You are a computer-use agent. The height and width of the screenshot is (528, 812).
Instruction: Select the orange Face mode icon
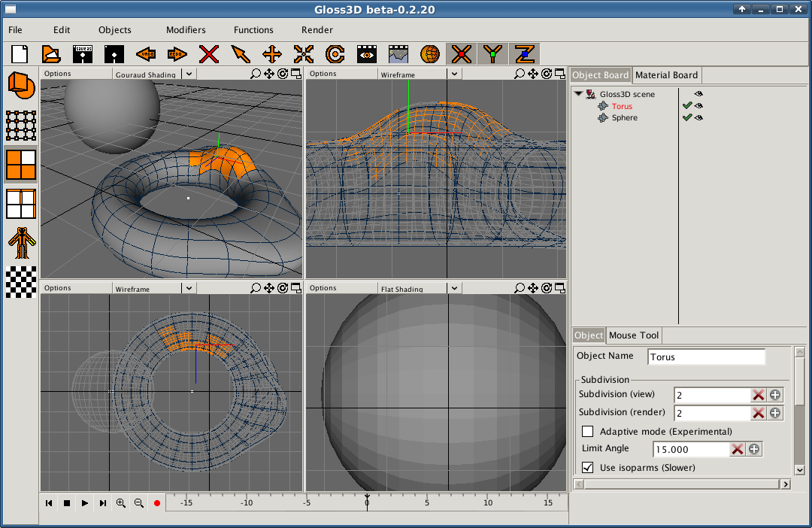(x=21, y=165)
